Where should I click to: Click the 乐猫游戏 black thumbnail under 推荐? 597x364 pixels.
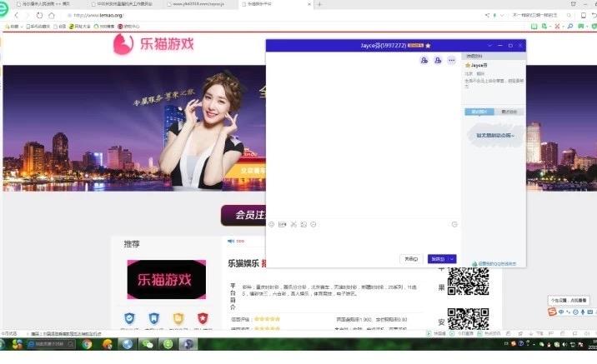[167, 279]
